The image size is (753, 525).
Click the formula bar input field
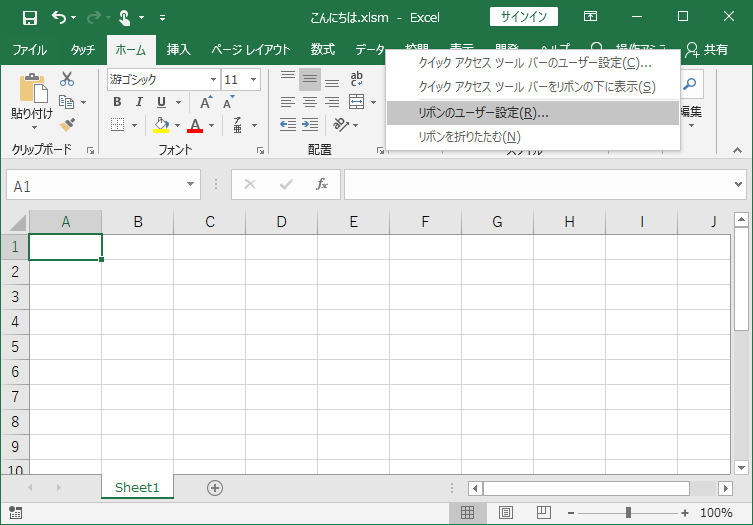(539, 184)
